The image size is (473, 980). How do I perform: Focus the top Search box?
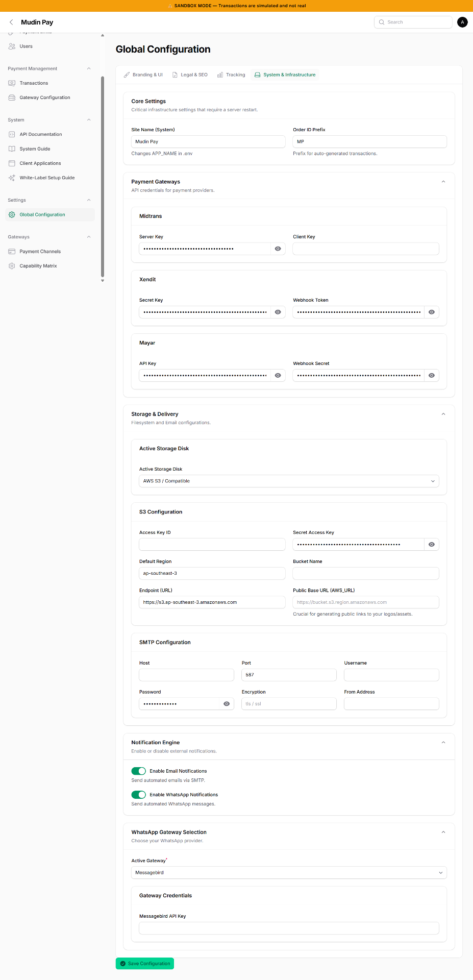coord(413,22)
